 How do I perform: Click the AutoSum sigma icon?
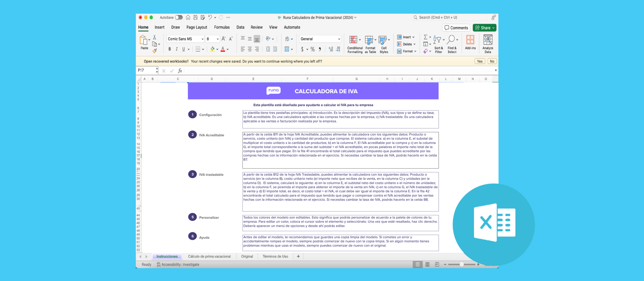(x=425, y=37)
